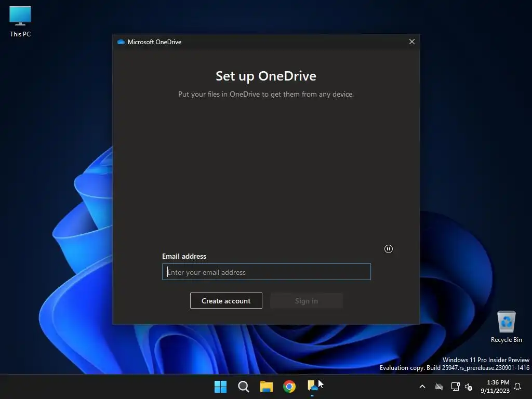Click the Email address label
The height and width of the screenshot is (399, 532).
click(x=184, y=256)
